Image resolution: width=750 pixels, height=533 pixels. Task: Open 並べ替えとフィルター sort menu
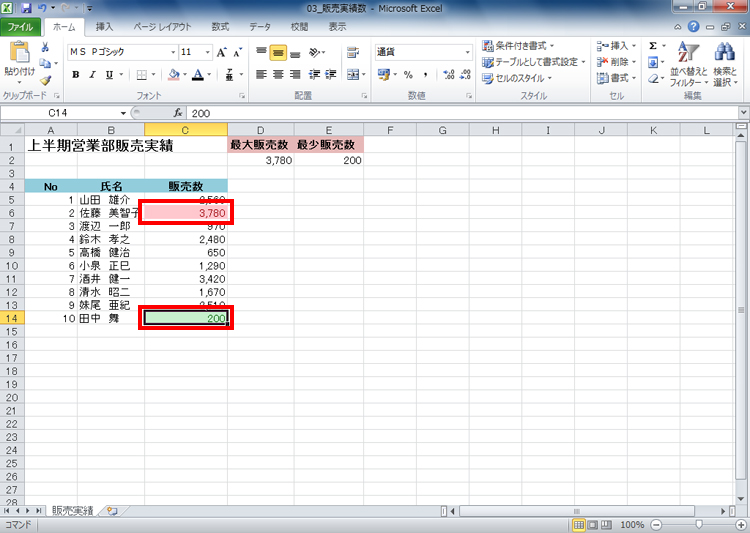688,64
